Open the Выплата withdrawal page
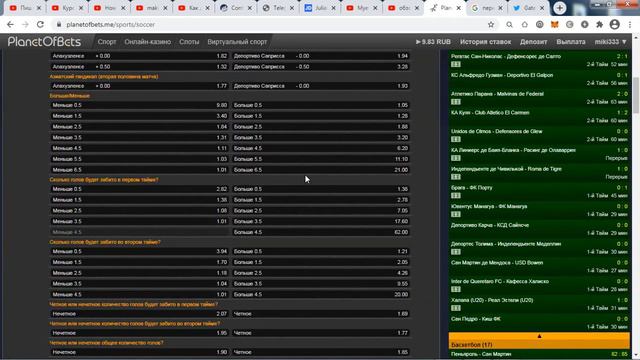This screenshot has height=360, width=640. (571, 42)
